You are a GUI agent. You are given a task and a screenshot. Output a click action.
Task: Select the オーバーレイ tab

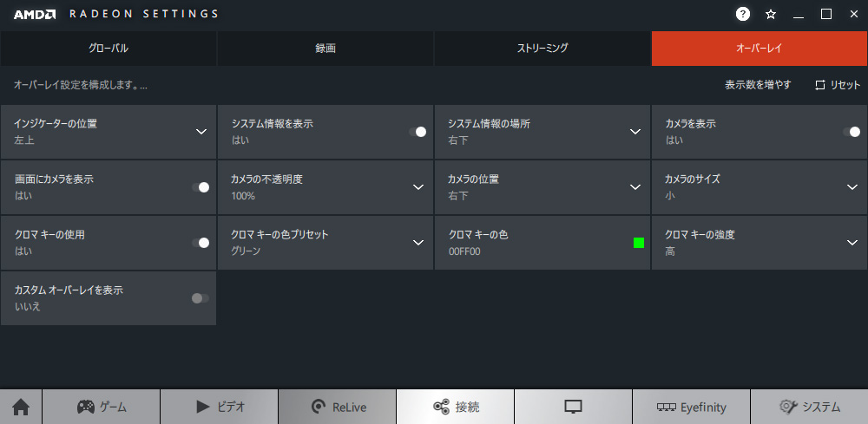pos(759,49)
